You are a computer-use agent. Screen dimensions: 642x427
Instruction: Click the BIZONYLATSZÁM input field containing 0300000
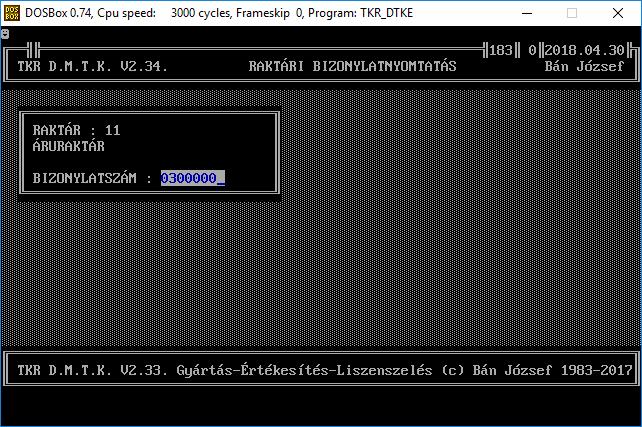[x=192, y=178]
